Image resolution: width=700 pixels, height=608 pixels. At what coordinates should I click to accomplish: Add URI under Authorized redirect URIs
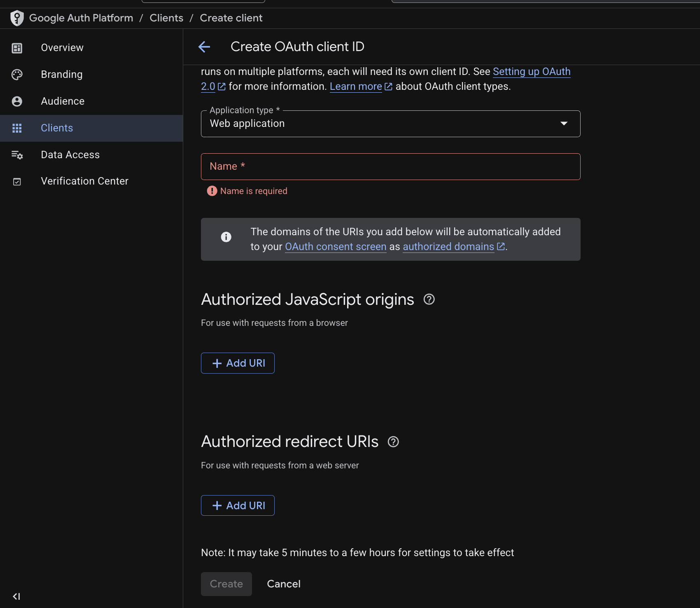click(x=238, y=505)
